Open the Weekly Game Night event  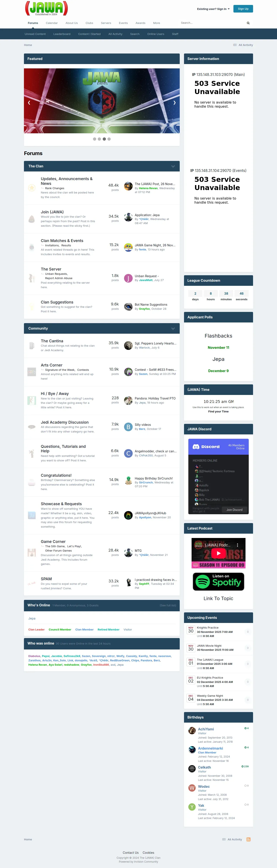coord(210,696)
